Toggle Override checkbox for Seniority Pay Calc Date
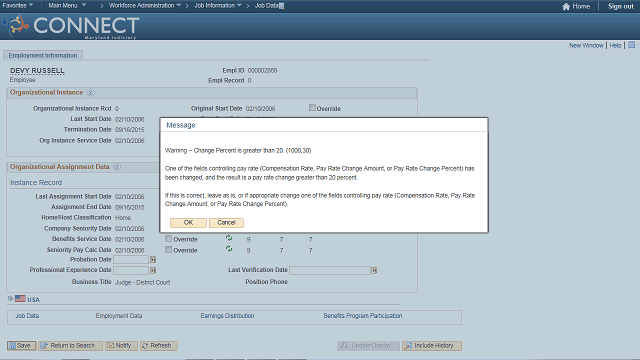The image size is (640, 360). [x=169, y=249]
